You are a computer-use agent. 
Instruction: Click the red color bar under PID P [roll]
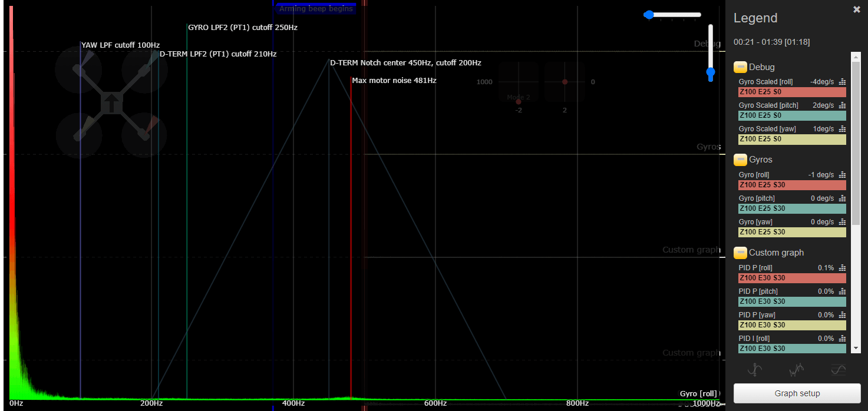(792, 278)
